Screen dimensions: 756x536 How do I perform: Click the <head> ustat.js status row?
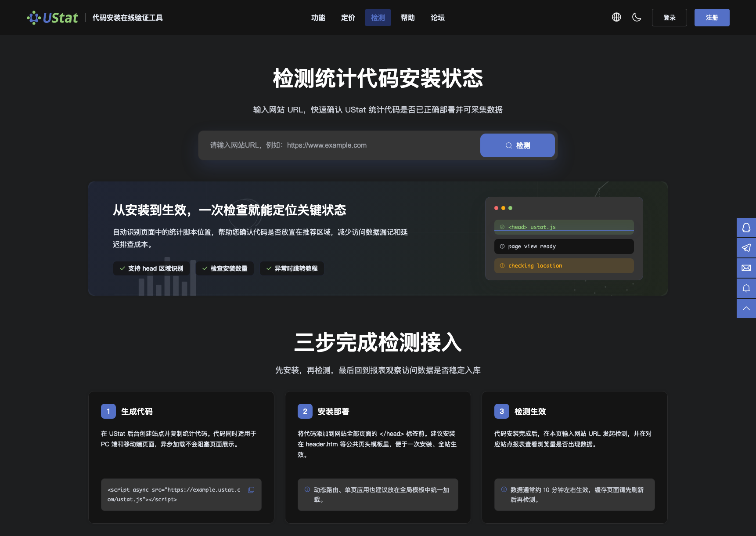[564, 227]
